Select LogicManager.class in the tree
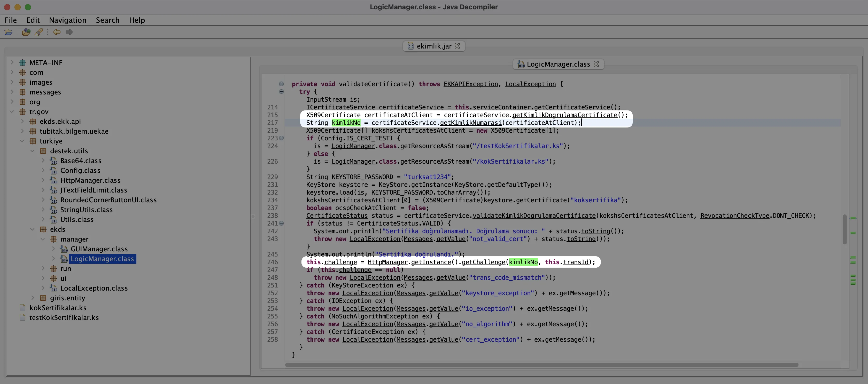The height and width of the screenshot is (384, 868). click(x=102, y=259)
